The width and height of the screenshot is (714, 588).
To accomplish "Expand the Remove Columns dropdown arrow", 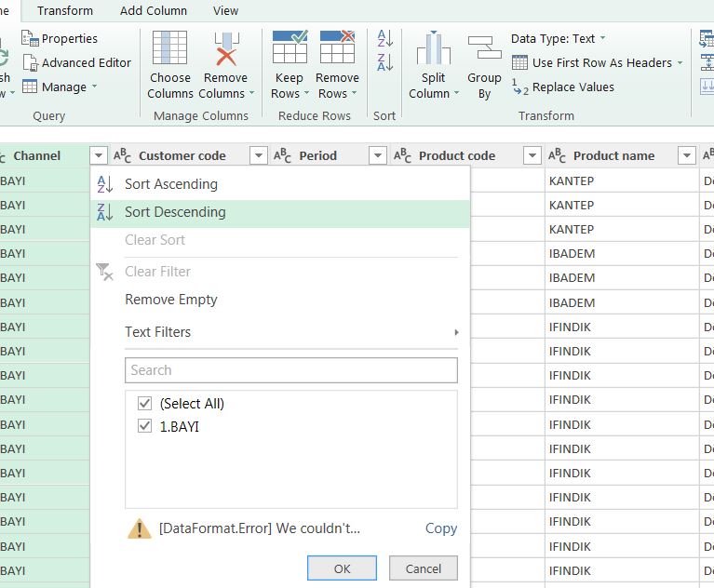I will (251, 93).
